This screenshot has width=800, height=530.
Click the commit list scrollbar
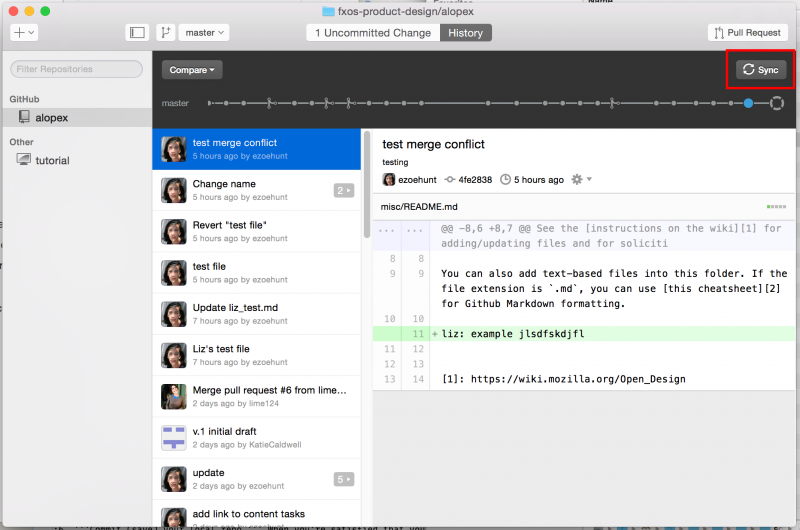pos(367,185)
